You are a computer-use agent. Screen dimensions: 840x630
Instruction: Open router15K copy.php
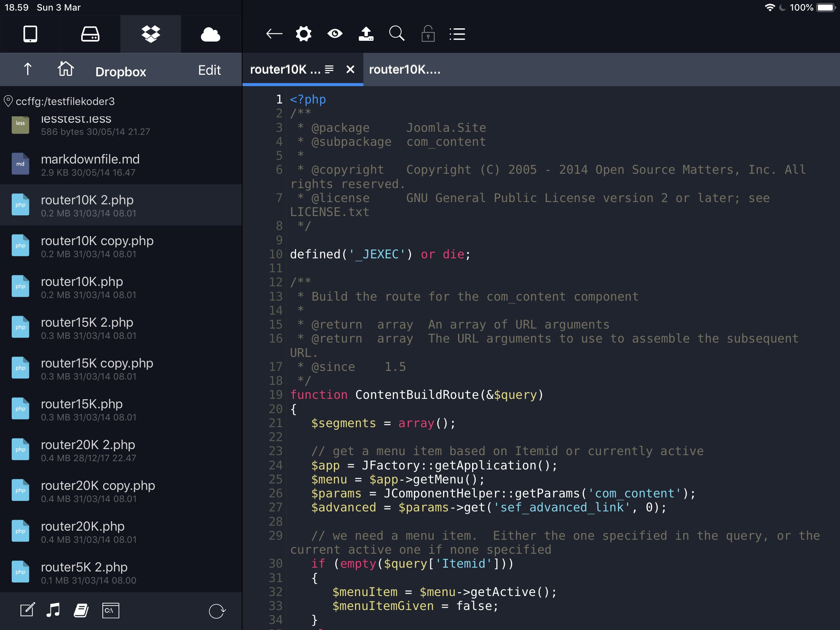pyautogui.click(x=121, y=368)
